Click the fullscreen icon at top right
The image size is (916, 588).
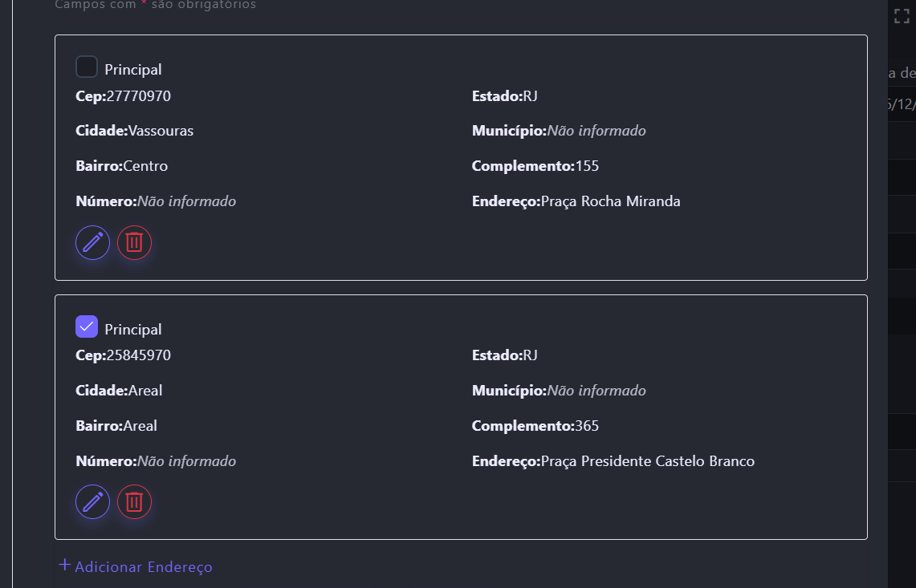tap(902, 16)
